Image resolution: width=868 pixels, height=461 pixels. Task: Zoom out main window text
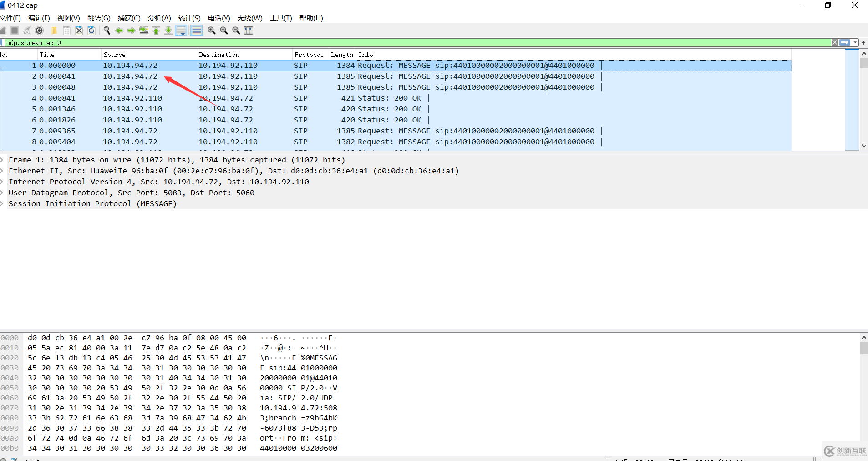tap(224, 30)
